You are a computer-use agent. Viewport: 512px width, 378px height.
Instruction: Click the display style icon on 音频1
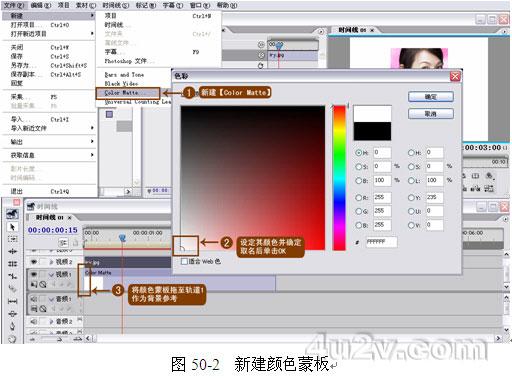click(x=34, y=309)
